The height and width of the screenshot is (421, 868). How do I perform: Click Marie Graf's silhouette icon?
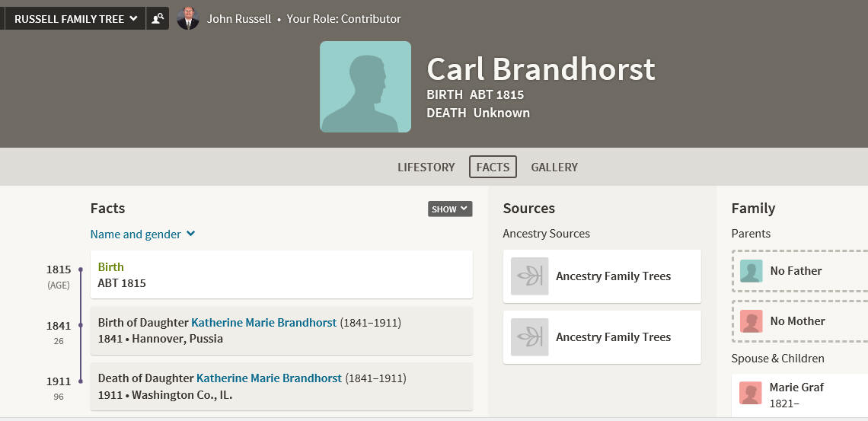pos(751,394)
